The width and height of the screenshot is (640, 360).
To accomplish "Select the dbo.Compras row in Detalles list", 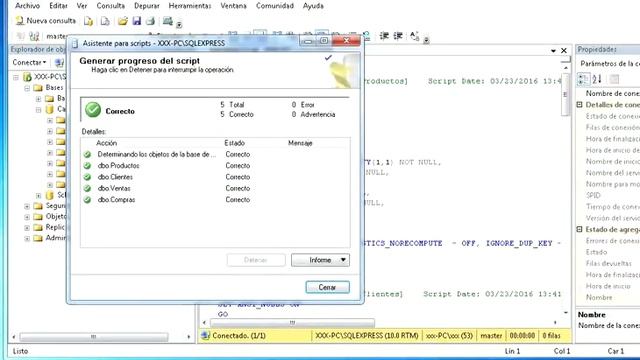I will click(x=215, y=200).
